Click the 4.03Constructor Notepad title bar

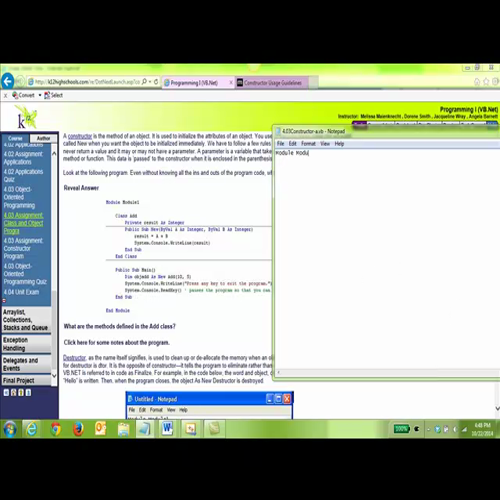click(387, 131)
